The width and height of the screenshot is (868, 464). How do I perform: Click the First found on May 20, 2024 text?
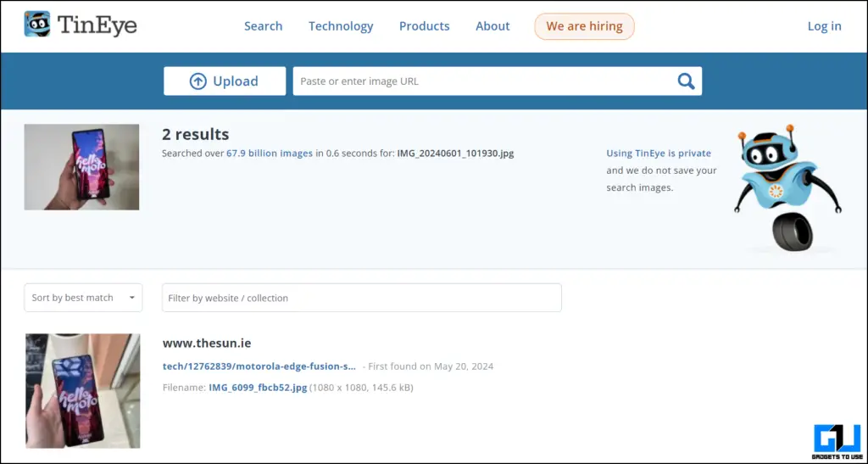point(431,366)
